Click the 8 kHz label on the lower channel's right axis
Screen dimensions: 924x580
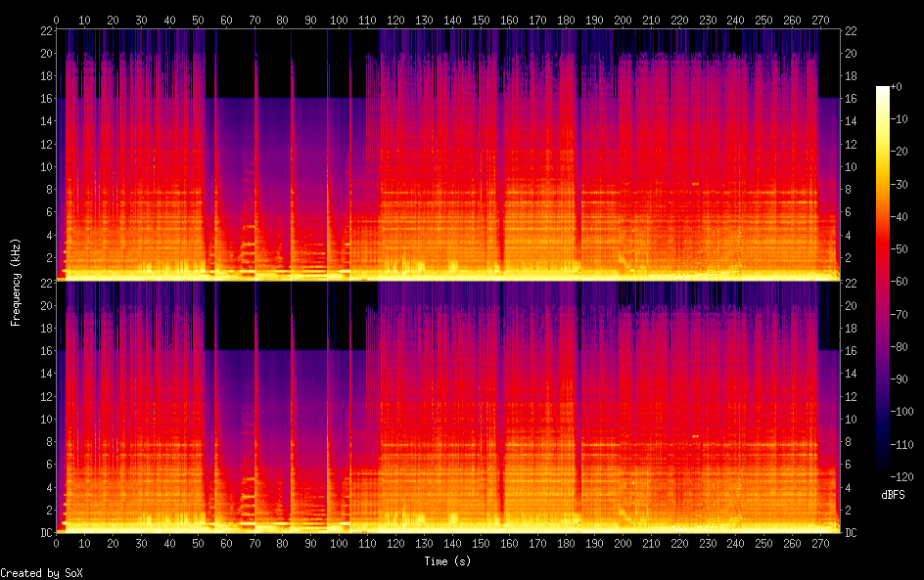pos(850,441)
